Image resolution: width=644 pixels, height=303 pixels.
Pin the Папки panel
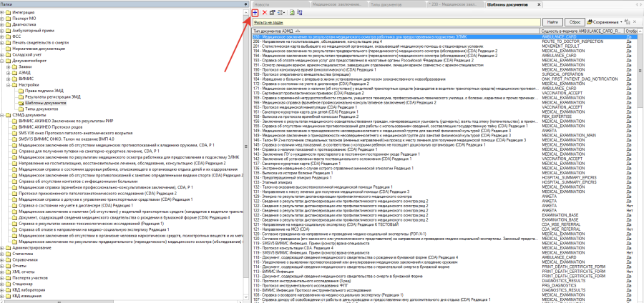pyautogui.click(x=245, y=4)
